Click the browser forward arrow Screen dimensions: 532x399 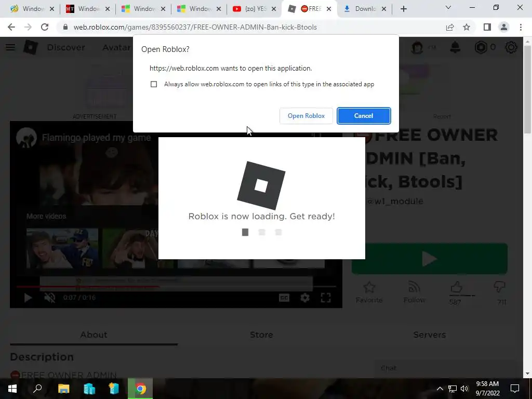[28, 27]
